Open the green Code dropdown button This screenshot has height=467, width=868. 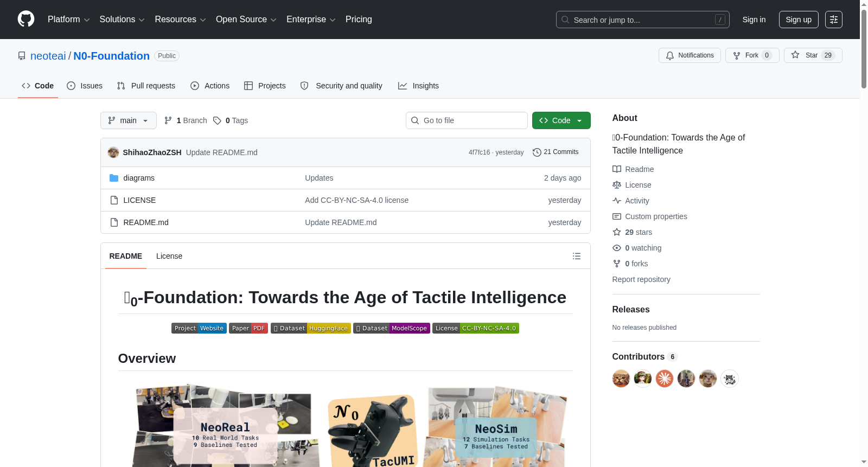(561, 120)
